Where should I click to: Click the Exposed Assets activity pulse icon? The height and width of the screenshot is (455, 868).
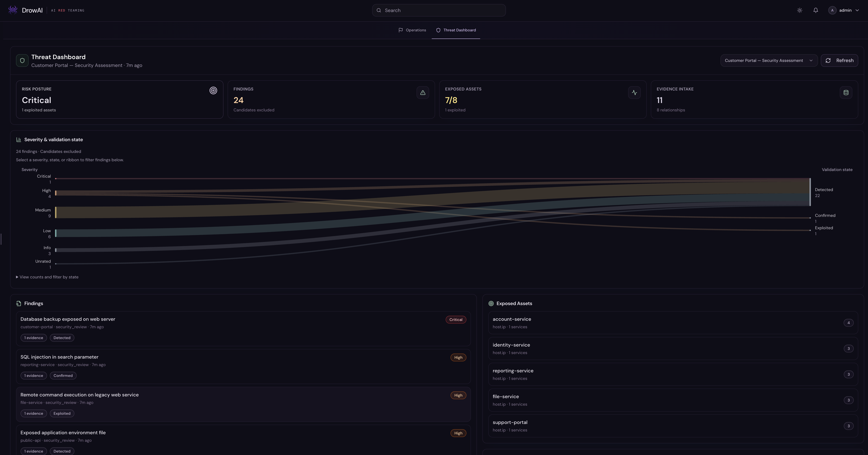(634, 93)
